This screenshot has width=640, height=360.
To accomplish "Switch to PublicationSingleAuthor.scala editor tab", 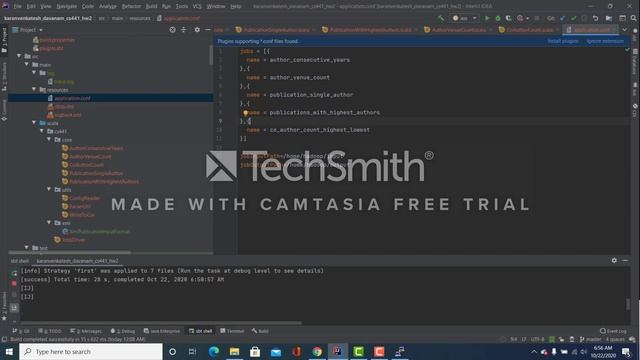I will (x=273, y=30).
